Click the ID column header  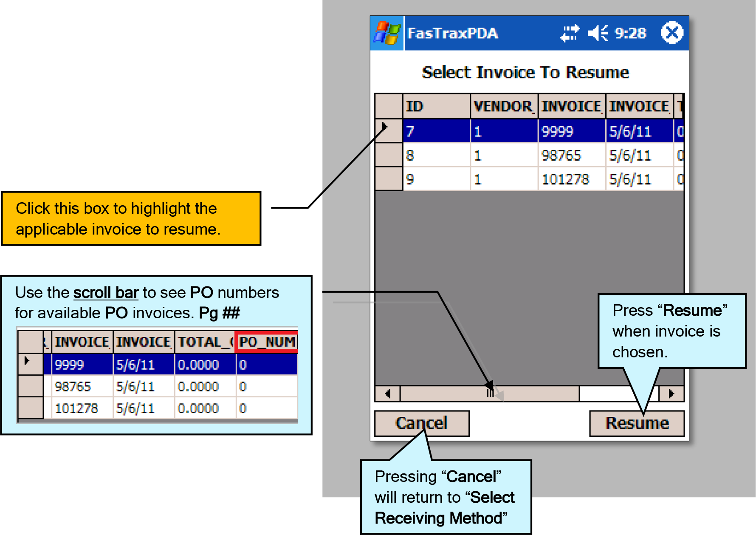tap(437, 106)
